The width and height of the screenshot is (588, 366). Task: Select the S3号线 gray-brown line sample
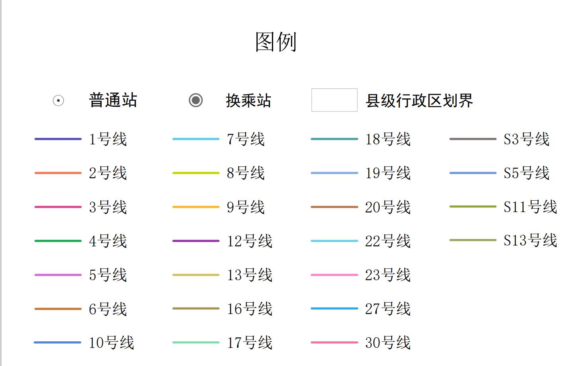coord(473,139)
